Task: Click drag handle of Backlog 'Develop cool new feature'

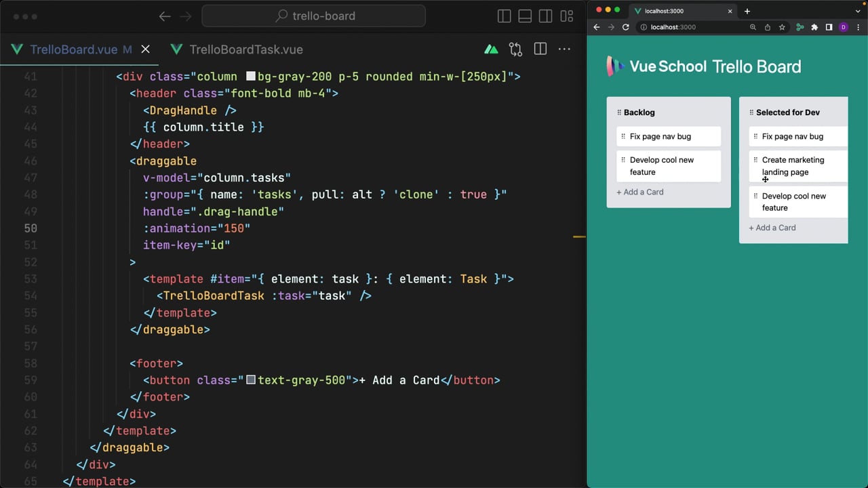Action: (623, 160)
